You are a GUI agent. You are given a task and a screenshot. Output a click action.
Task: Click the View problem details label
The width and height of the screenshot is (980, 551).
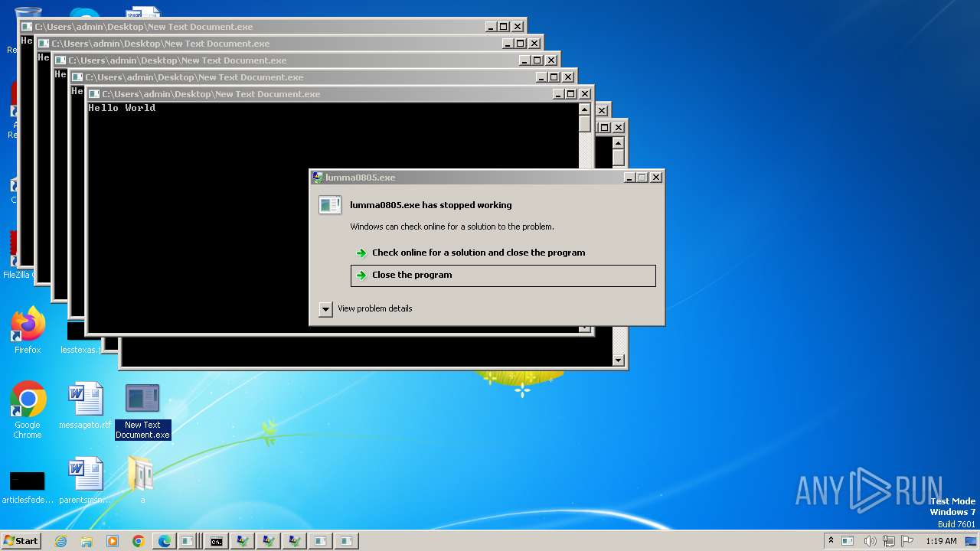point(375,308)
